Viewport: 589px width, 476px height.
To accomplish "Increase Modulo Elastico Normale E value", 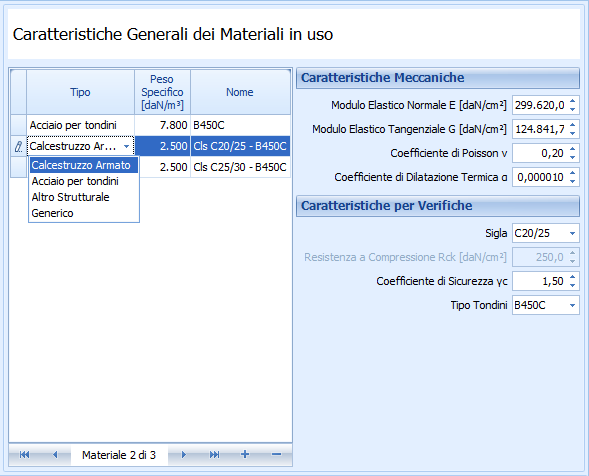I will click(572, 101).
